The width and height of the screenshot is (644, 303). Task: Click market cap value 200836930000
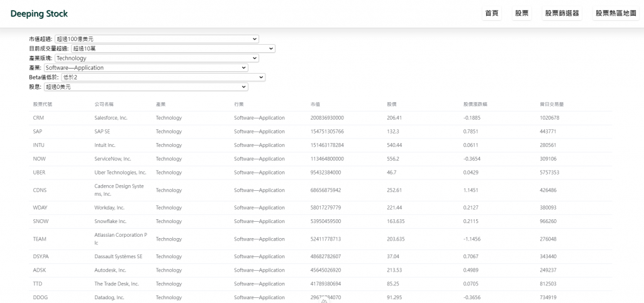pyautogui.click(x=327, y=118)
